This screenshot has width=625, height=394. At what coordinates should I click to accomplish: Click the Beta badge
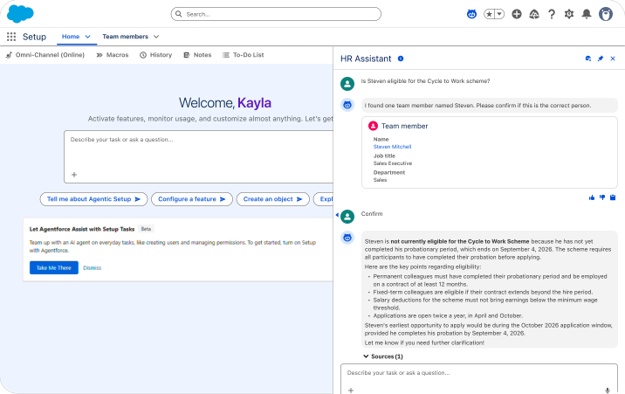pyautogui.click(x=146, y=229)
